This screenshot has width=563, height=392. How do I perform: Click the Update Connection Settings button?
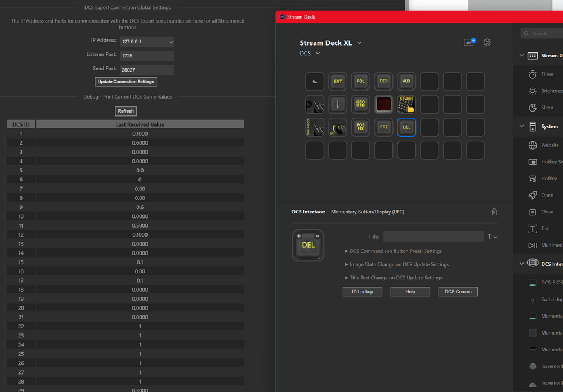click(126, 81)
